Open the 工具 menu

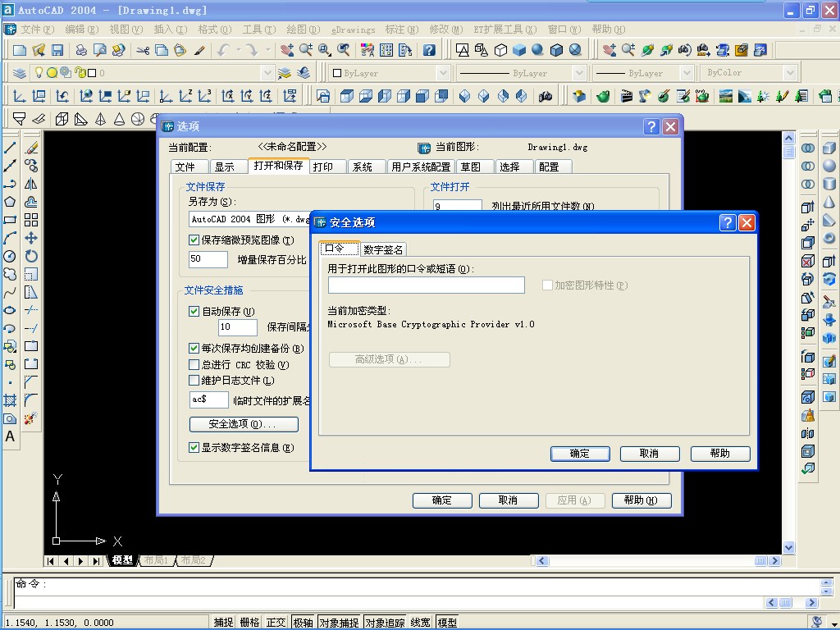tap(259, 29)
